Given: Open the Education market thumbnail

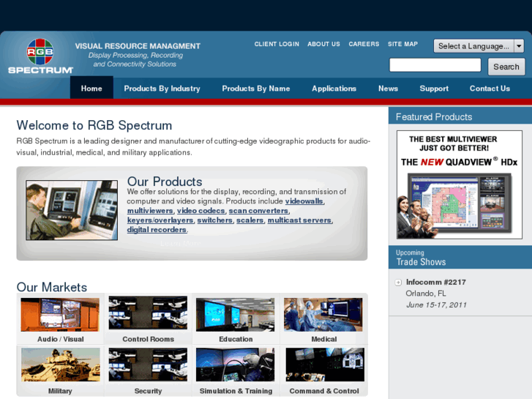Looking at the screenshot, I should 235,315.
